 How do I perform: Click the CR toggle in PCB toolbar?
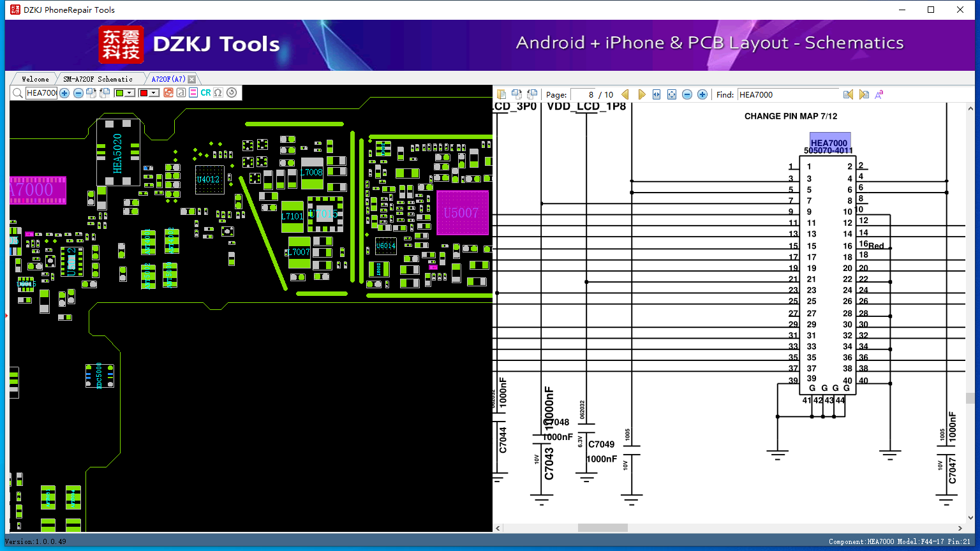pos(205,93)
